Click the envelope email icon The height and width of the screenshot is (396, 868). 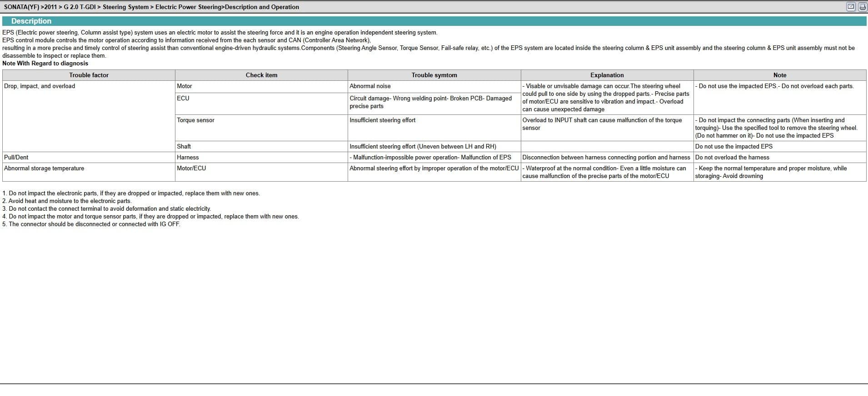tap(851, 7)
